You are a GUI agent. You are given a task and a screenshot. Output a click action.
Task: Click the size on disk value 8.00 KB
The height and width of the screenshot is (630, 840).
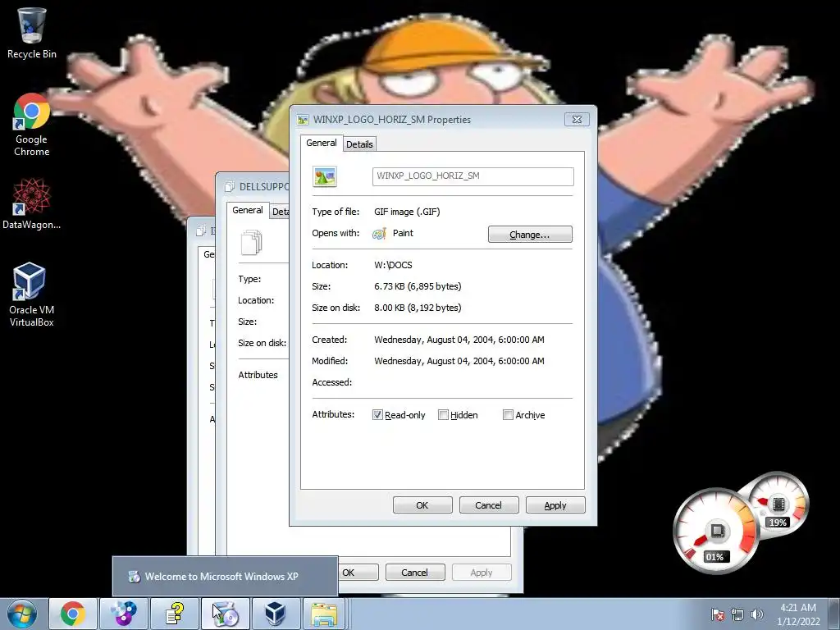418,308
